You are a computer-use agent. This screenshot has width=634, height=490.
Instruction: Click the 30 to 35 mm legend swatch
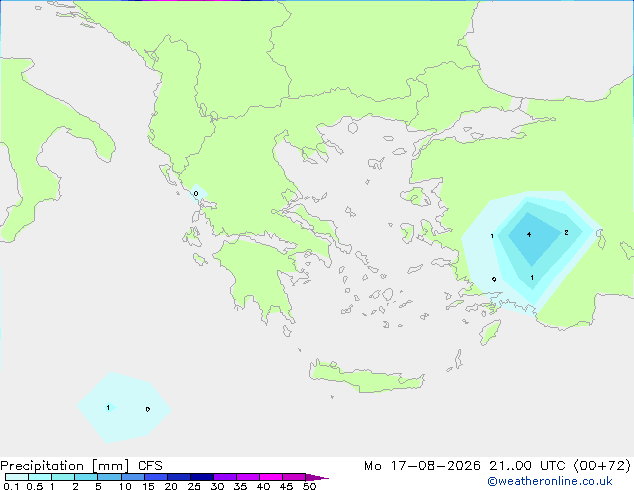(x=224, y=477)
